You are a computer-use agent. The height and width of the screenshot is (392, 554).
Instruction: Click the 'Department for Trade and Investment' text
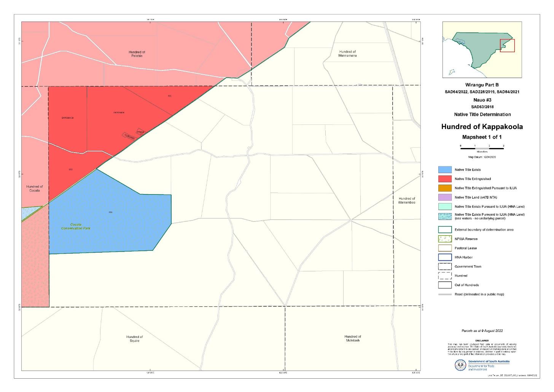pyautogui.click(x=481, y=368)
